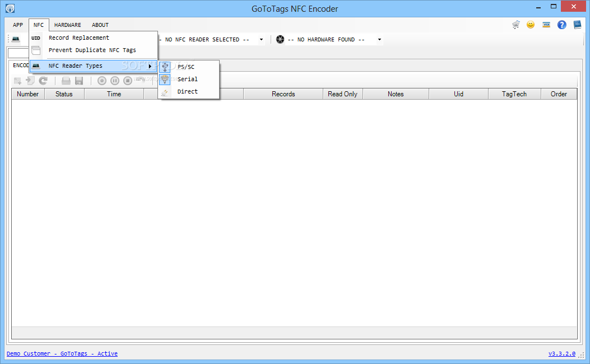Click the import arrow page icon
Viewport: 590px width, 364px height.
(x=30, y=81)
